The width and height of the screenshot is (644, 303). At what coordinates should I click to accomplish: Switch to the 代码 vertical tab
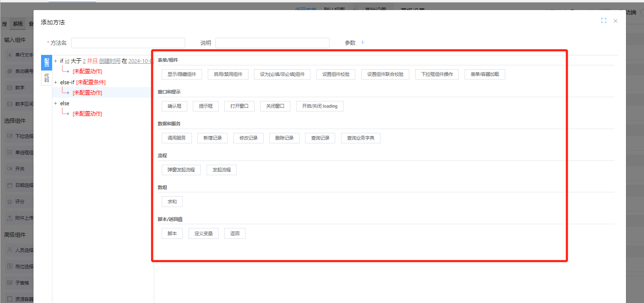pos(47,78)
